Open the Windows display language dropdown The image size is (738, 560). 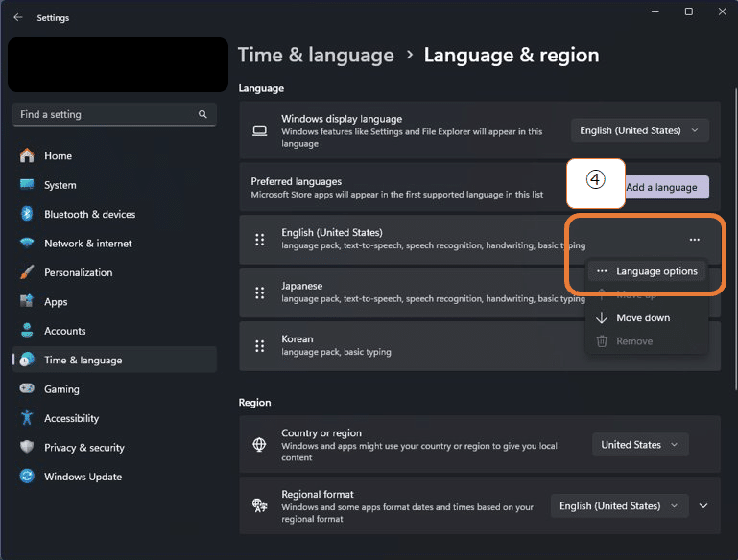[x=639, y=130]
